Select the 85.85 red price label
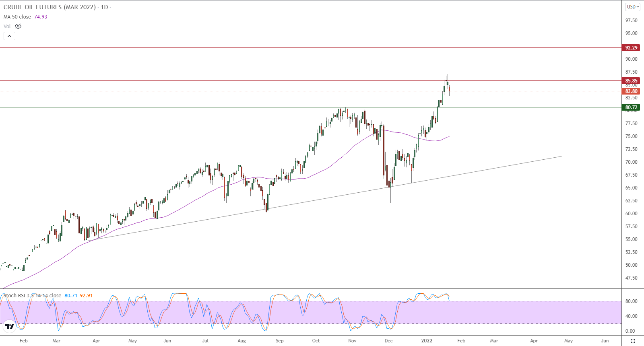Viewport: 644px width, 346px height. point(631,80)
